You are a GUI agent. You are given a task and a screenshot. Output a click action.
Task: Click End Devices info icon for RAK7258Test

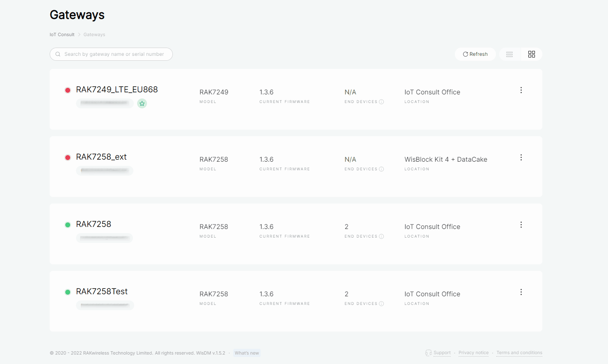pos(381,304)
